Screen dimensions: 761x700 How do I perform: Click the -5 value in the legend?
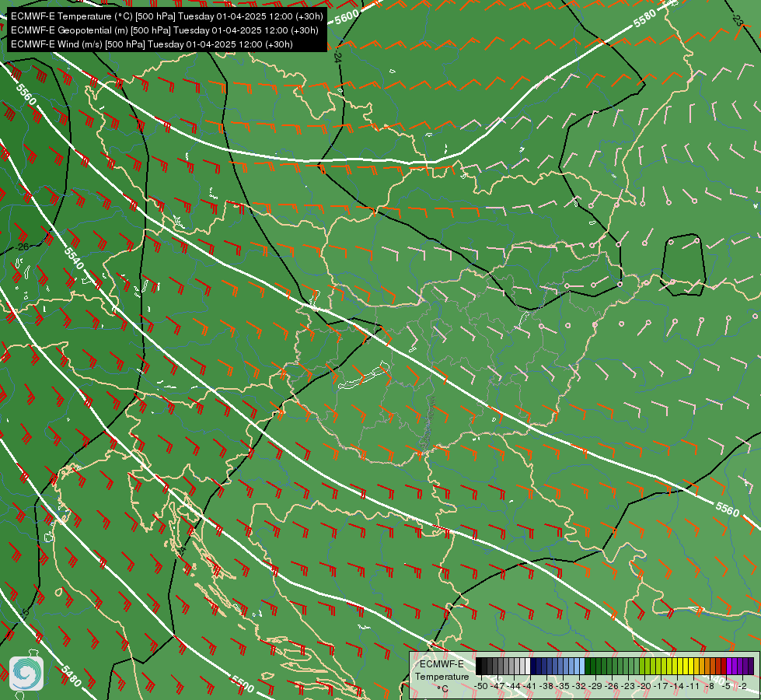726,686
